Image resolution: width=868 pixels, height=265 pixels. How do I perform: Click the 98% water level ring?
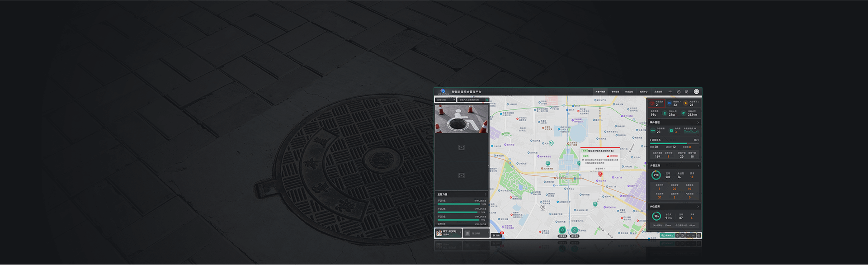click(x=656, y=216)
